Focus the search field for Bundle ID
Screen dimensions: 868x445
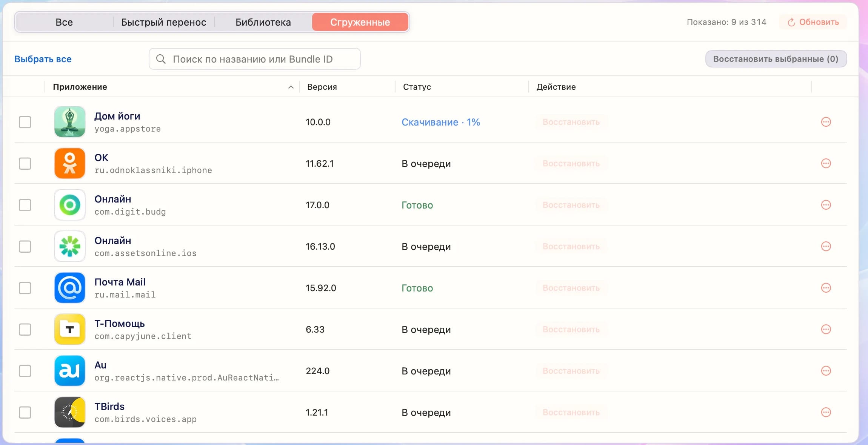point(255,59)
